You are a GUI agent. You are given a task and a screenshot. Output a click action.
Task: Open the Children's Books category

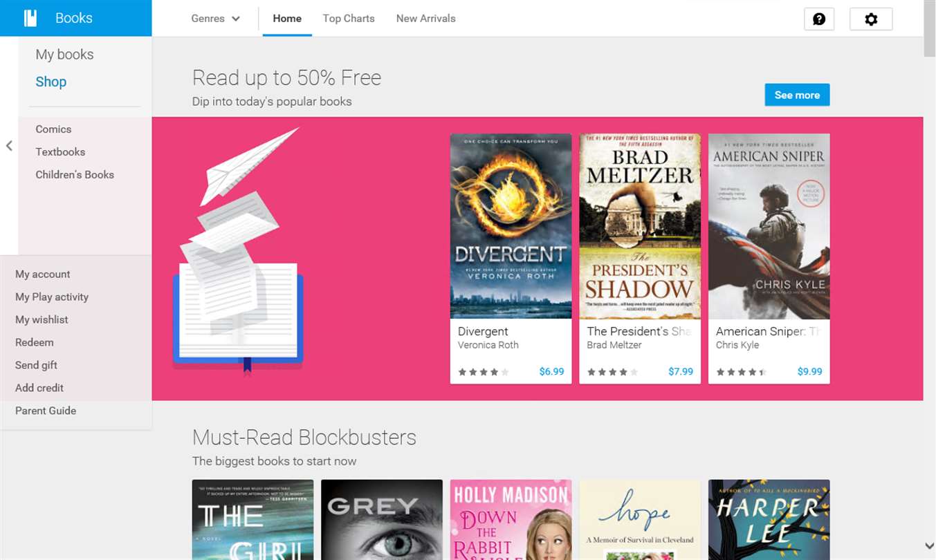pyautogui.click(x=75, y=175)
